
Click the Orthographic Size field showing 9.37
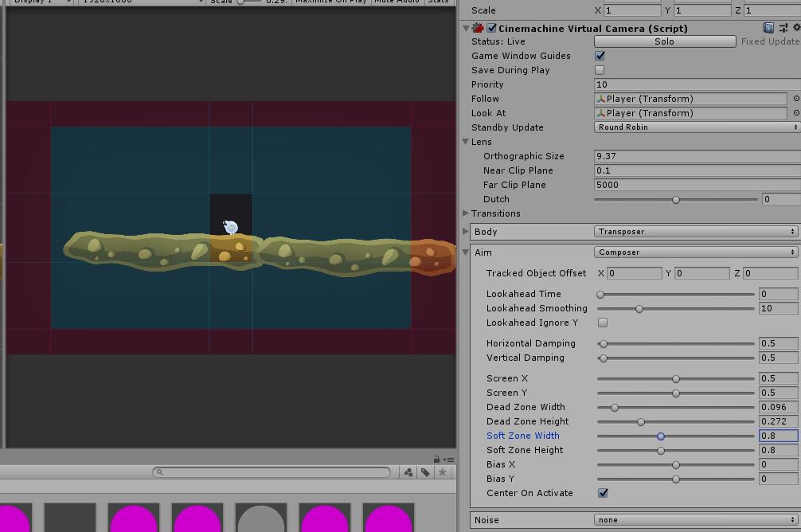coord(697,156)
